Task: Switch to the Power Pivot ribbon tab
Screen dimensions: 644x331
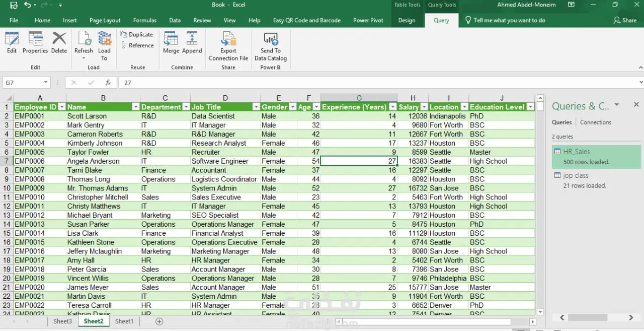Action: point(368,20)
